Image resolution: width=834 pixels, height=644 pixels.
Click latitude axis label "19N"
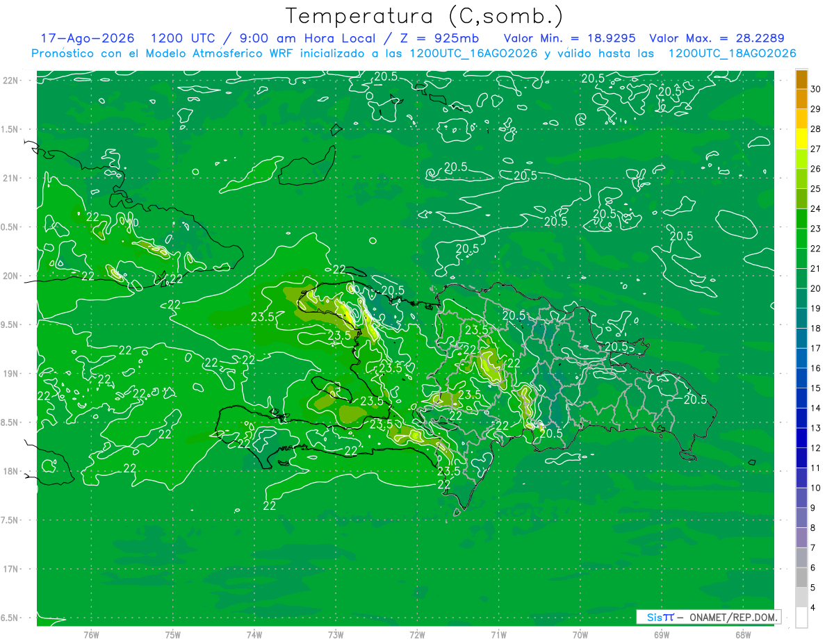click(12, 374)
